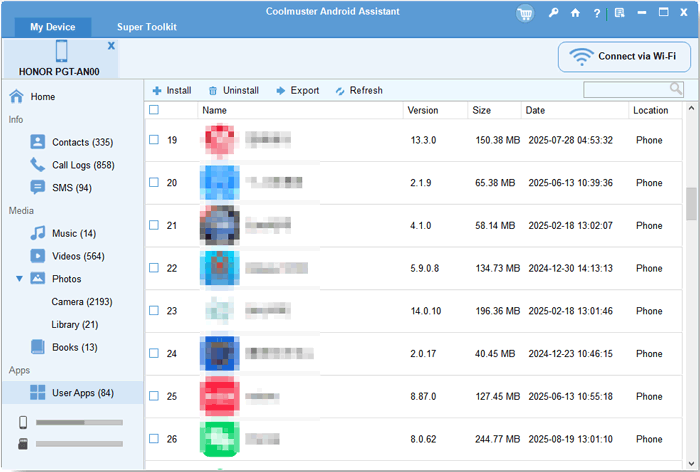Click the help question mark icon
Viewport: 700px width, 472px height.
pyautogui.click(x=597, y=13)
